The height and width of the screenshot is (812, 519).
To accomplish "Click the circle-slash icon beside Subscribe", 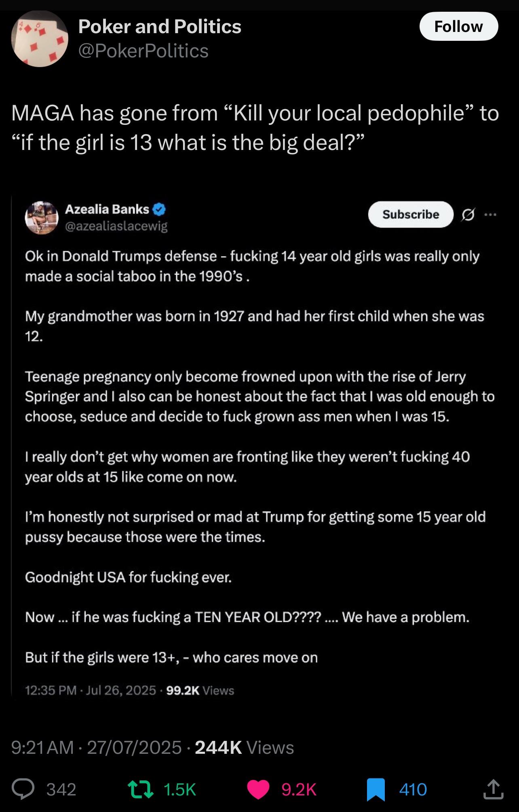I will point(469,214).
